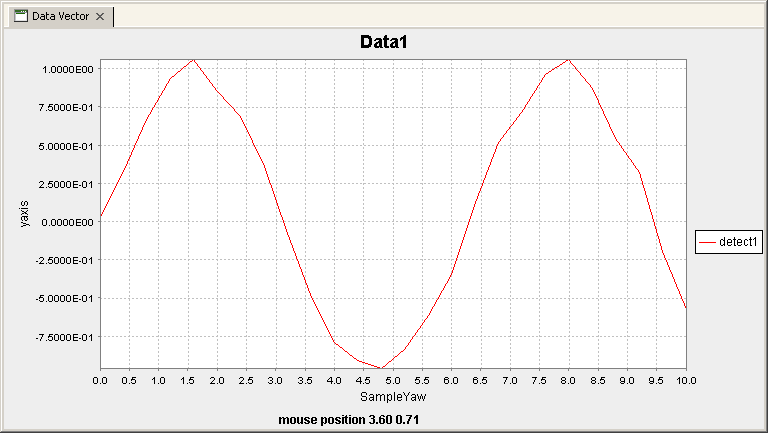This screenshot has width=768, height=433.
Task: Click the 0.0 tick on x-axis
Action: [100, 380]
